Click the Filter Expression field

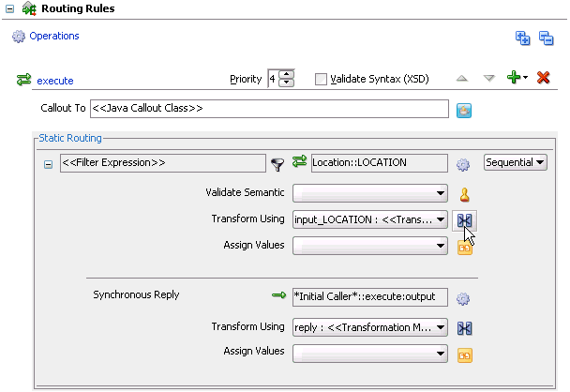click(x=162, y=163)
